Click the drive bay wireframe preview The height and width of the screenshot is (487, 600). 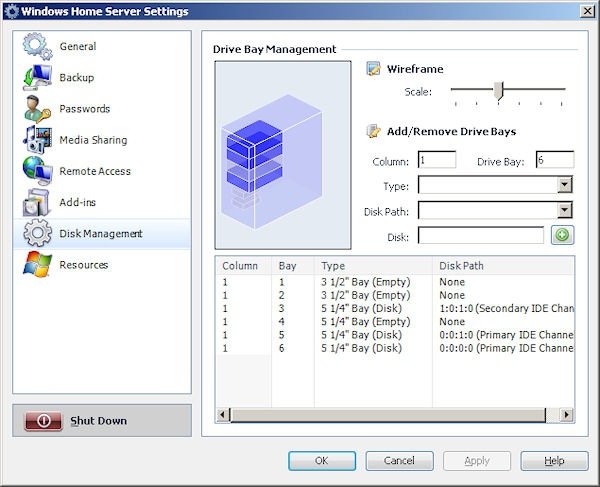pyautogui.click(x=283, y=155)
